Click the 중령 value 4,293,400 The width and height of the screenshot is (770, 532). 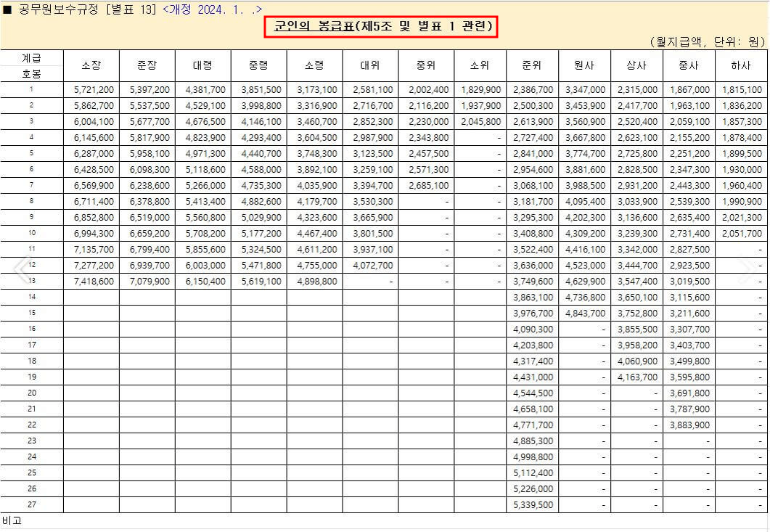pos(261,138)
